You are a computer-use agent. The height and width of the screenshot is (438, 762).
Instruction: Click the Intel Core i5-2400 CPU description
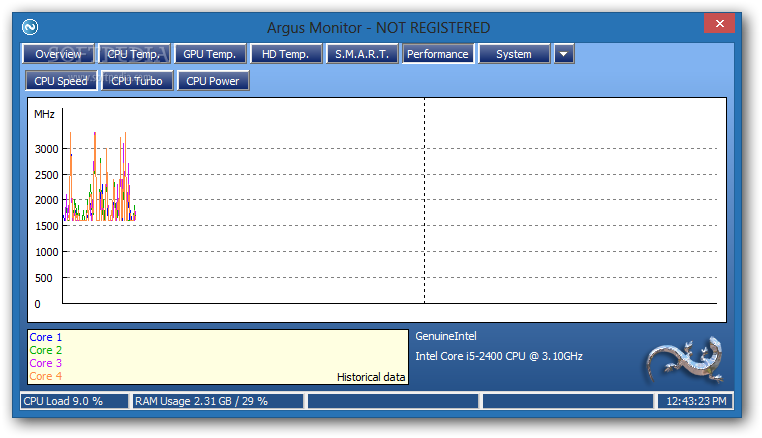click(x=499, y=356)
